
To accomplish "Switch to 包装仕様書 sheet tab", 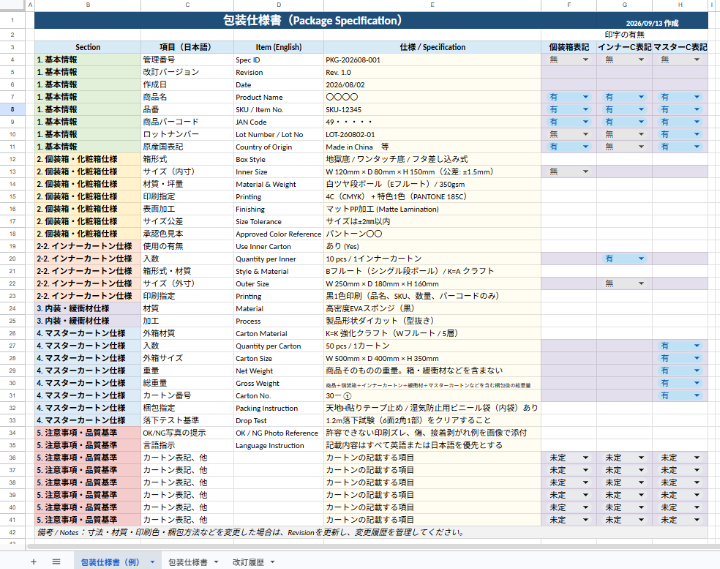I will 188,562.
